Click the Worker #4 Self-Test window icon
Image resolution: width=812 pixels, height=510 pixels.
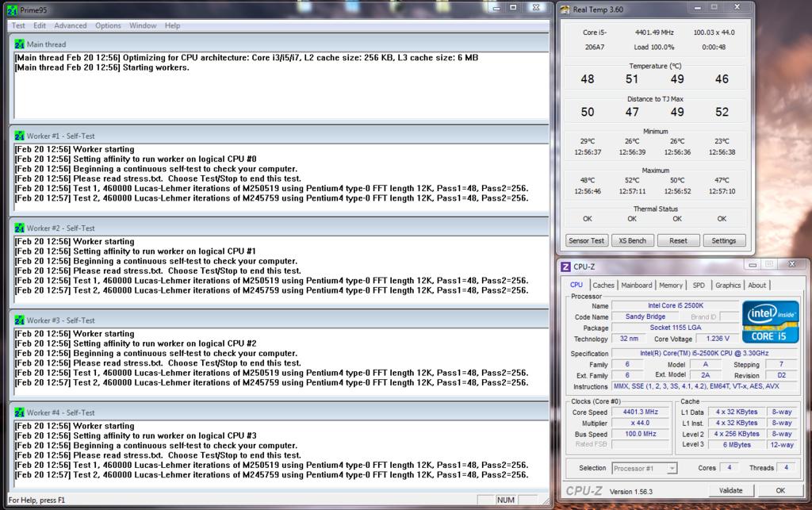tap(20, 412)
